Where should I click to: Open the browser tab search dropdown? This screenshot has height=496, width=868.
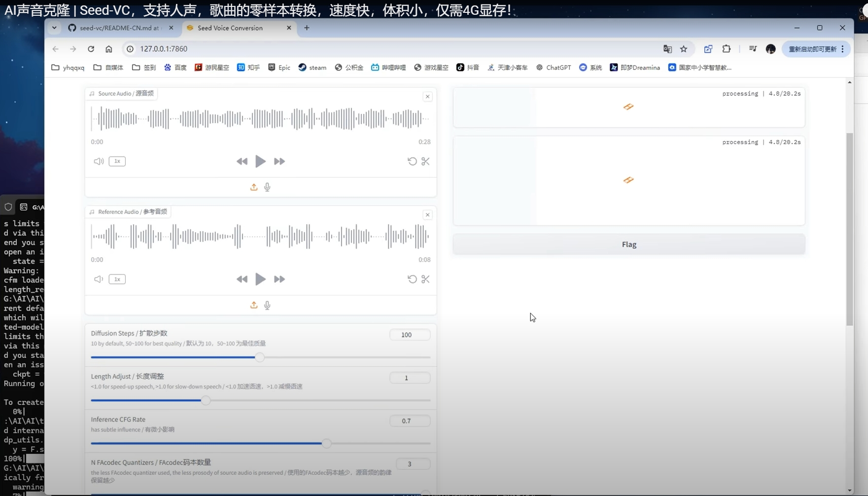pyautogui.click(x=54, y=28)
